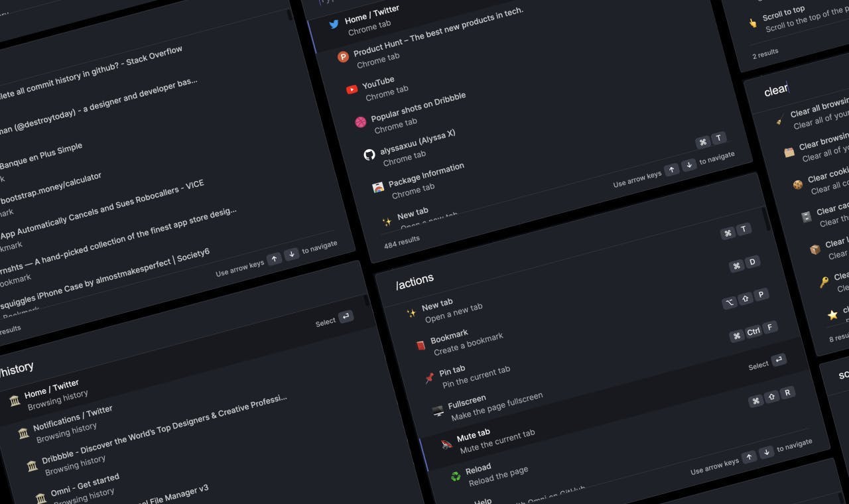Click the YouTube play icon
The width and height of the screenshot is (849, 504).
click(x=352, y=90)
